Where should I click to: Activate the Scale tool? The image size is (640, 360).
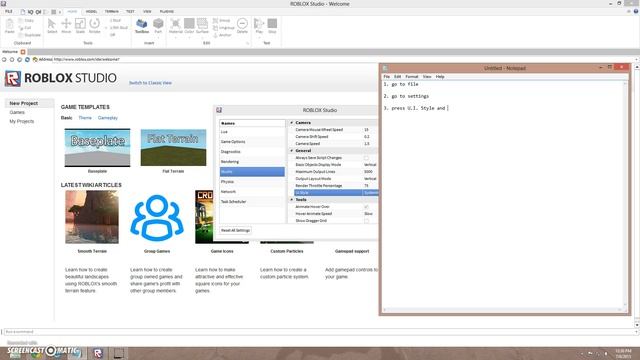(x=80, y=26)
